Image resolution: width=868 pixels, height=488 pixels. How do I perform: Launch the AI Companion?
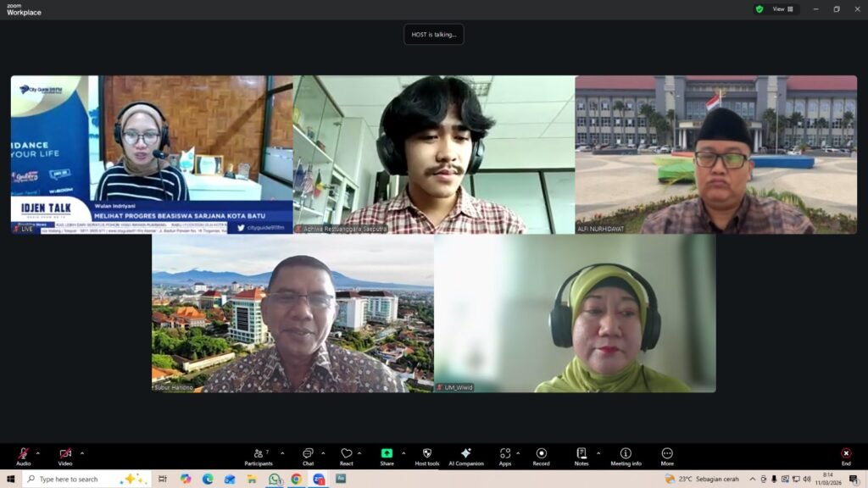[x=465, y=455]
